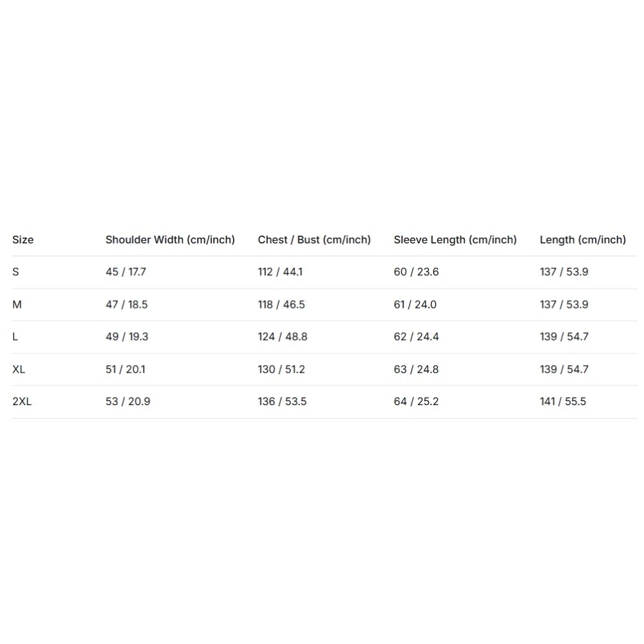The image size is (644, 644).
Task: Click the S size row label
Action: [15, 272]
